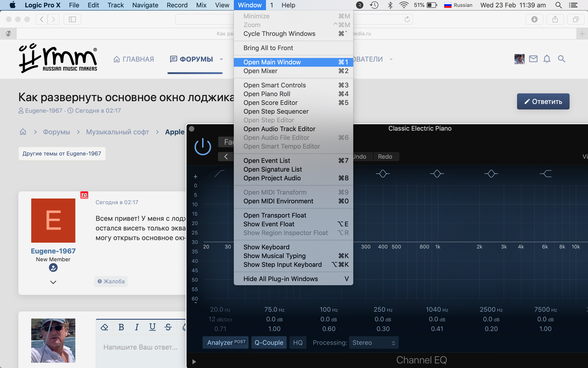
Task: Expand user info chevron under Eugene-1967
Action: (53, 282)
